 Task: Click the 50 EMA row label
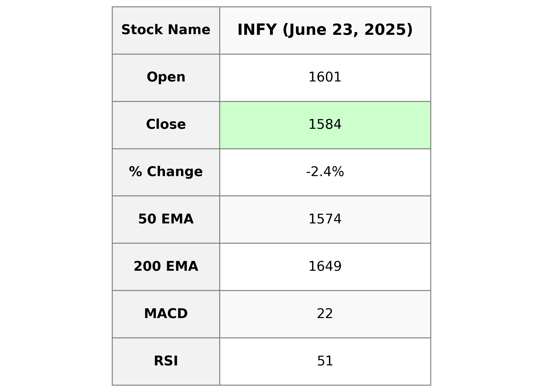tap(166, 220)
